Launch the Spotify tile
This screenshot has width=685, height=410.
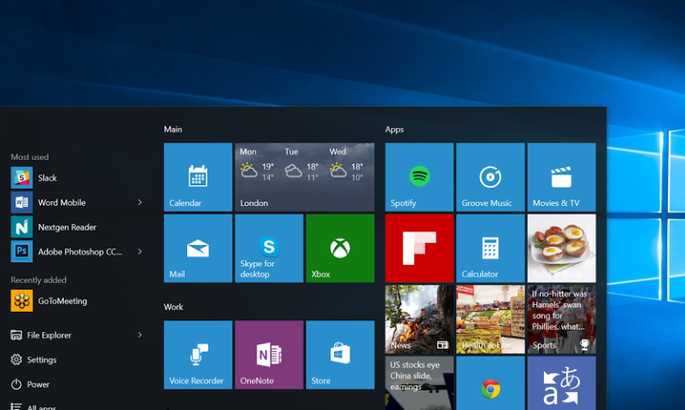(x=419, y=177)
